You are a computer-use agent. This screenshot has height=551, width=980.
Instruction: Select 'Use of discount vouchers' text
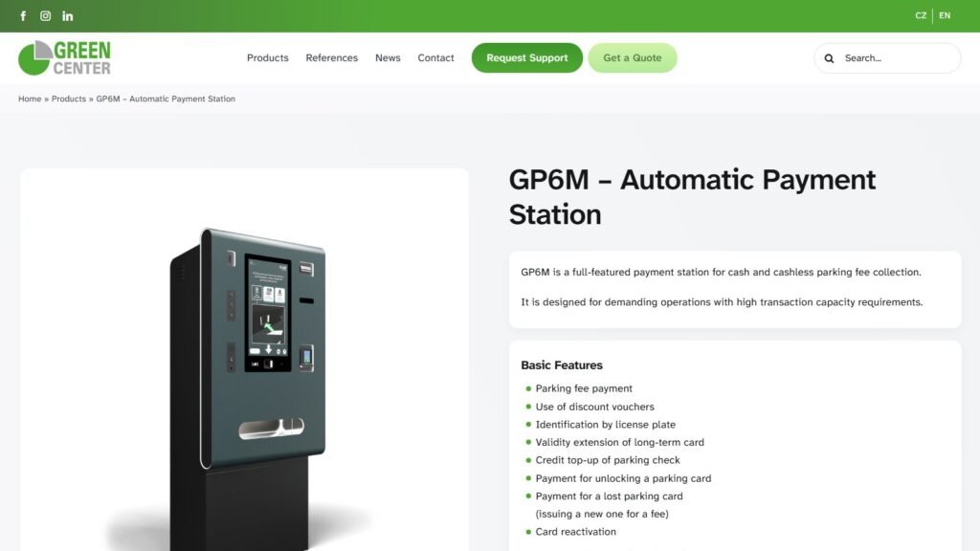(x=595, y=407)
